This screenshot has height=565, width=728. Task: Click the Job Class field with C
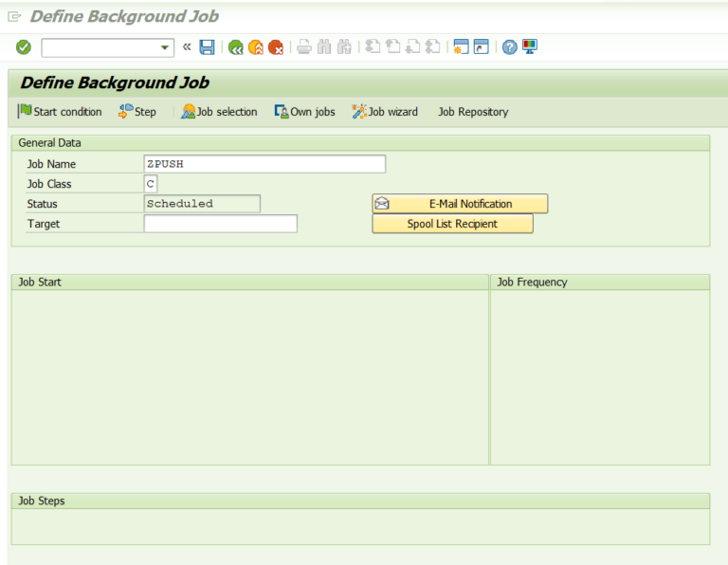(x=151, y=184)
